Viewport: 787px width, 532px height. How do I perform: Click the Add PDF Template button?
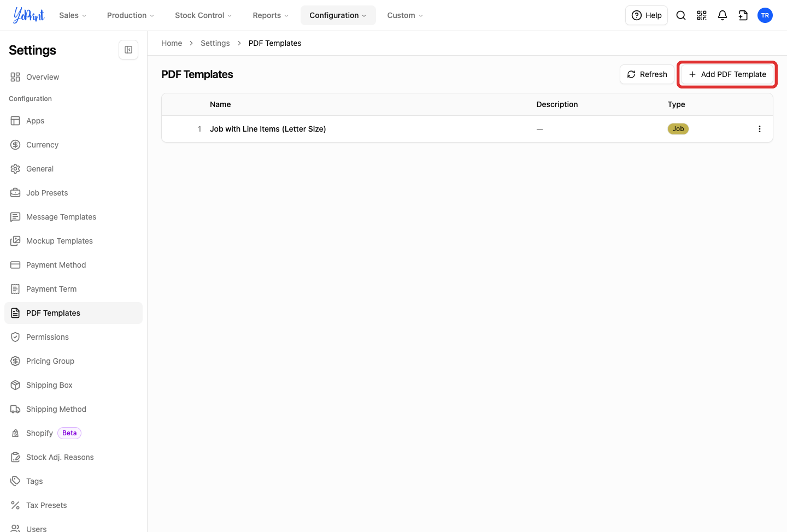(727, 74)
